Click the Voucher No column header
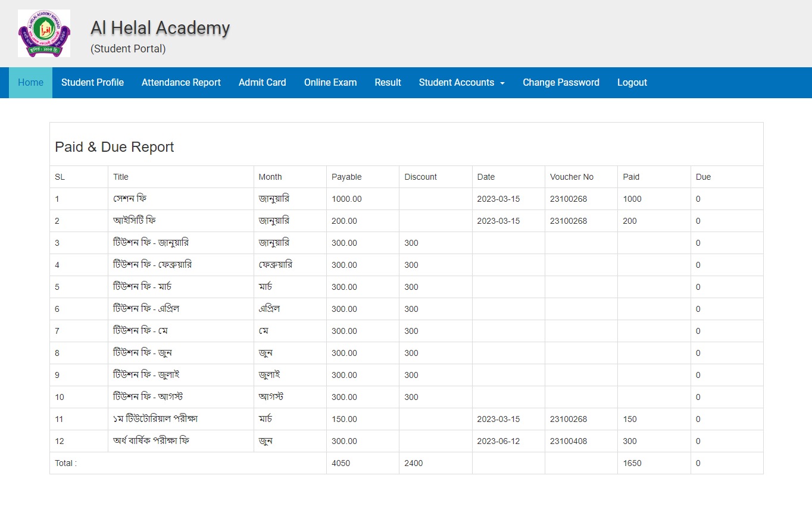This screenshot has height=519, width=812. click(x=571, y=177)
